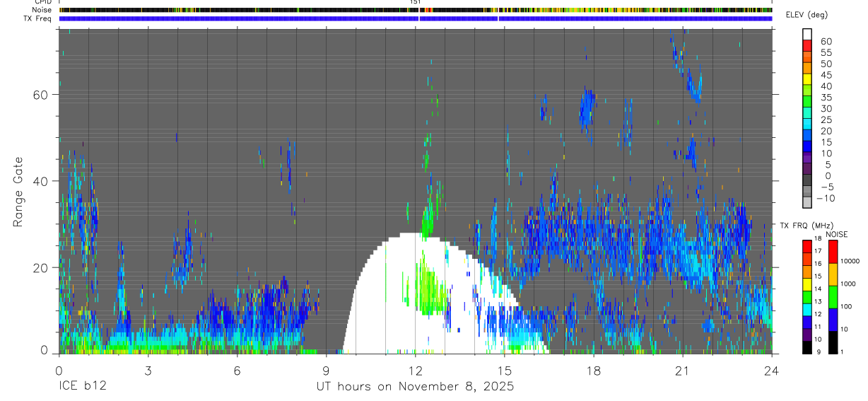Click the green 100 noise level swatch
Viewport: 868px width, 401px height.
tap(833, 296)
